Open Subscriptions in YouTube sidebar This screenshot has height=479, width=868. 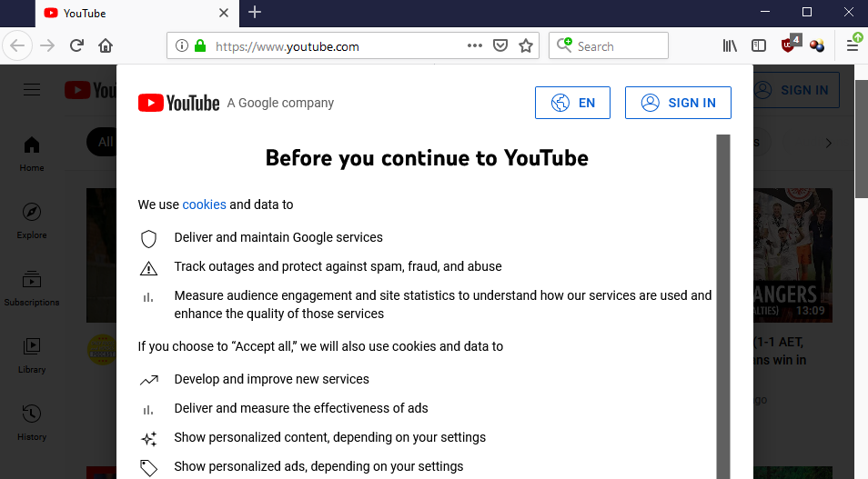point(32,288)
